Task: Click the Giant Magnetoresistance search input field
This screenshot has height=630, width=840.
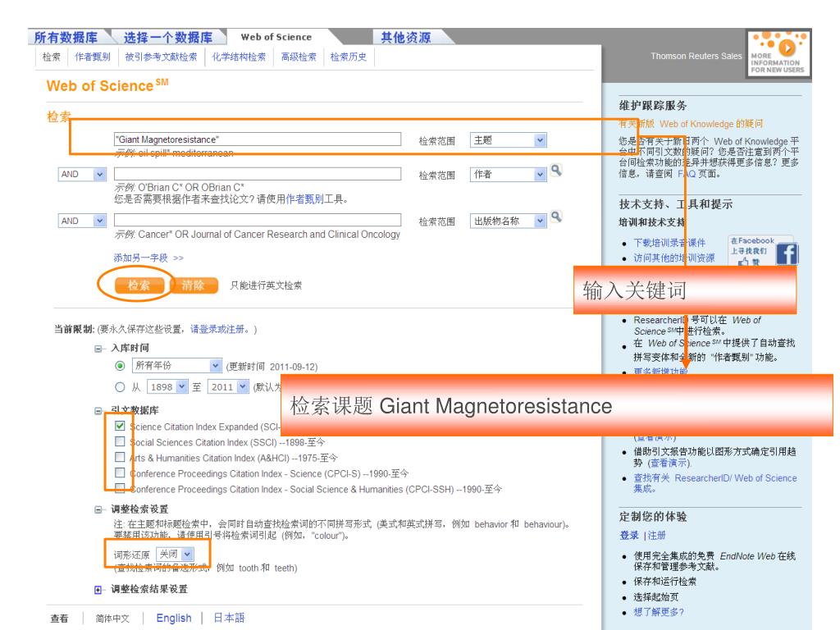Action: [256, 139]
